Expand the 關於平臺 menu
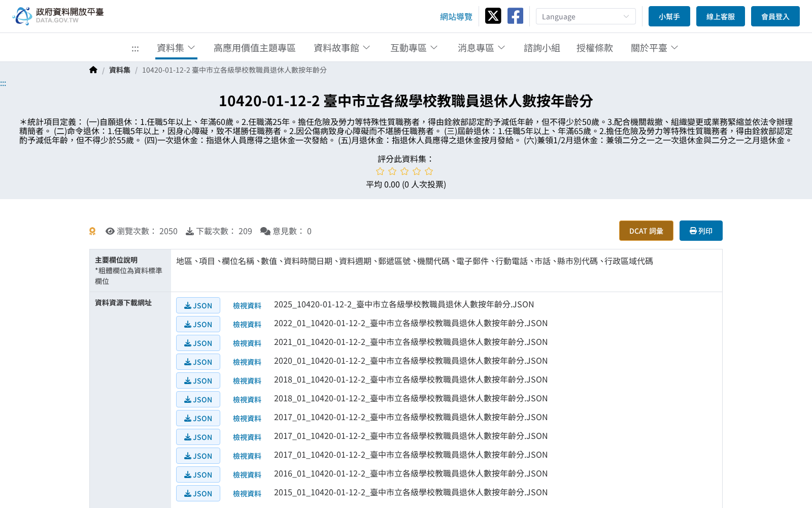 pyautogui.click(x=655, y=48)
